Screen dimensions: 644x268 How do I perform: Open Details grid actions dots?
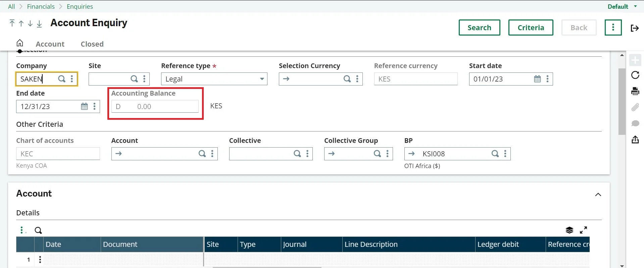(x=22, y=230)
